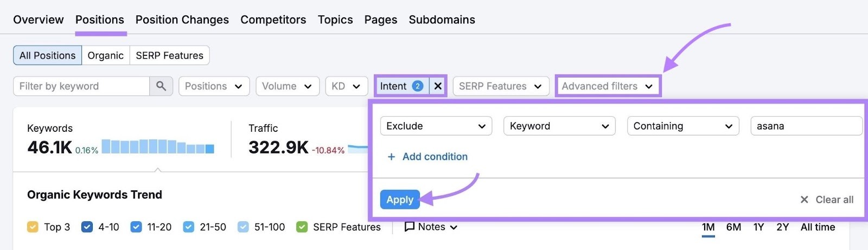The width and height of the screenshot is (868, 250).
Task: Expand the Volume filter dropdown
Action: (287, 86)
